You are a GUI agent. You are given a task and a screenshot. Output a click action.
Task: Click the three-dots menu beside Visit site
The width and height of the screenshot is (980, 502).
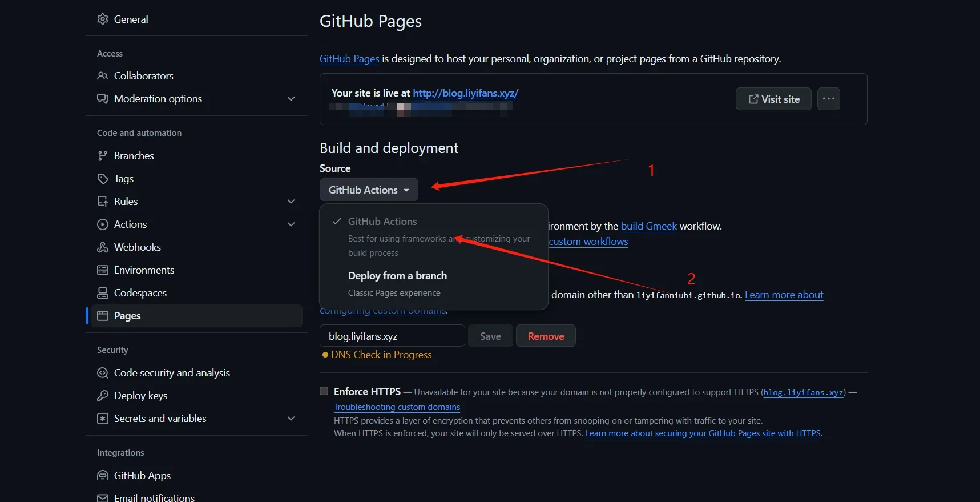828,99
